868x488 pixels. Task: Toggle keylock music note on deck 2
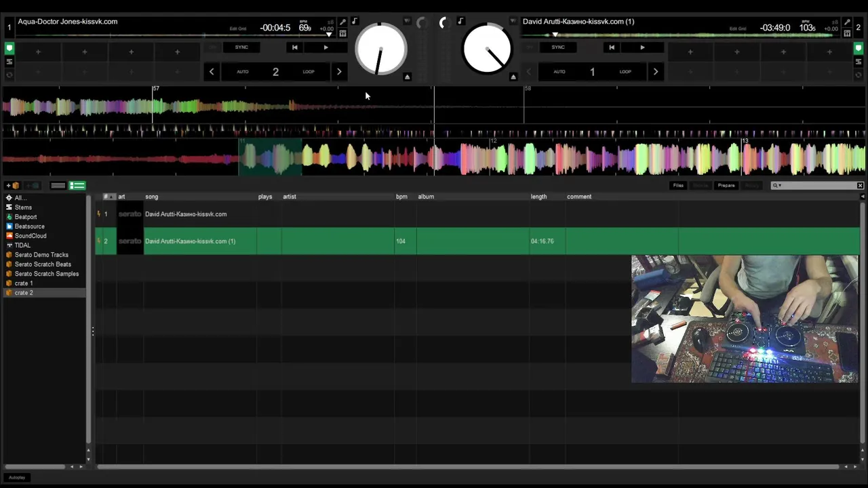tap(460, 22)
